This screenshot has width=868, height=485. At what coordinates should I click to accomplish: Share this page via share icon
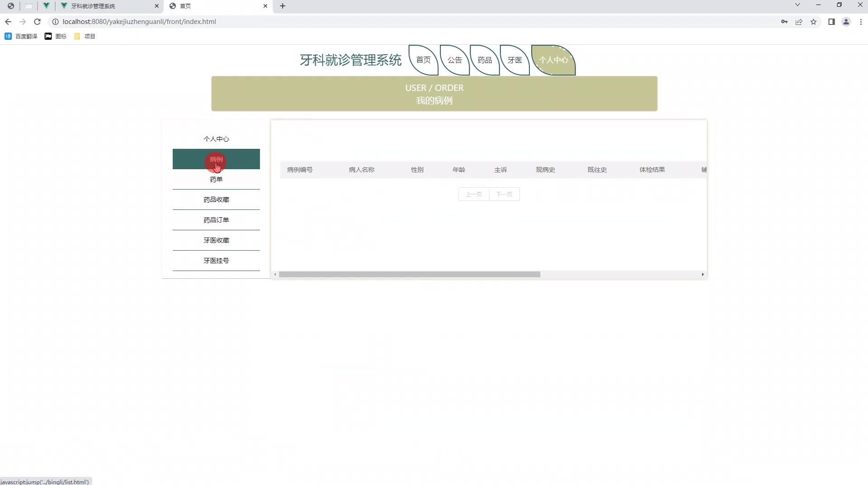point(799,22)
